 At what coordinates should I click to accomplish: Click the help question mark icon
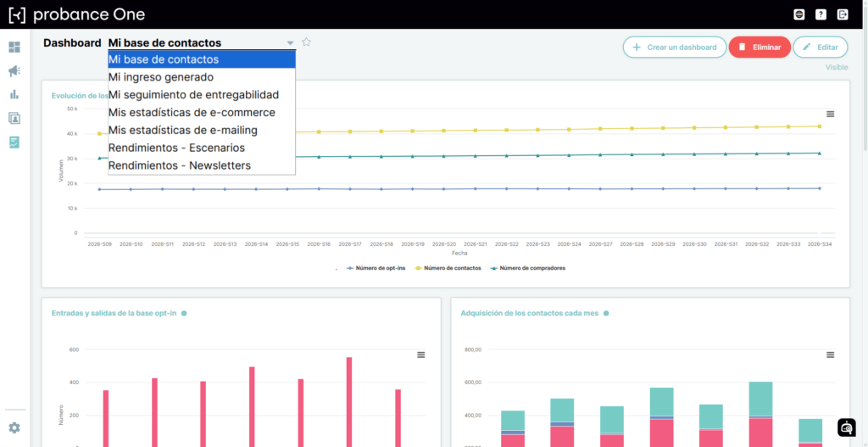(x=821, y=15)
